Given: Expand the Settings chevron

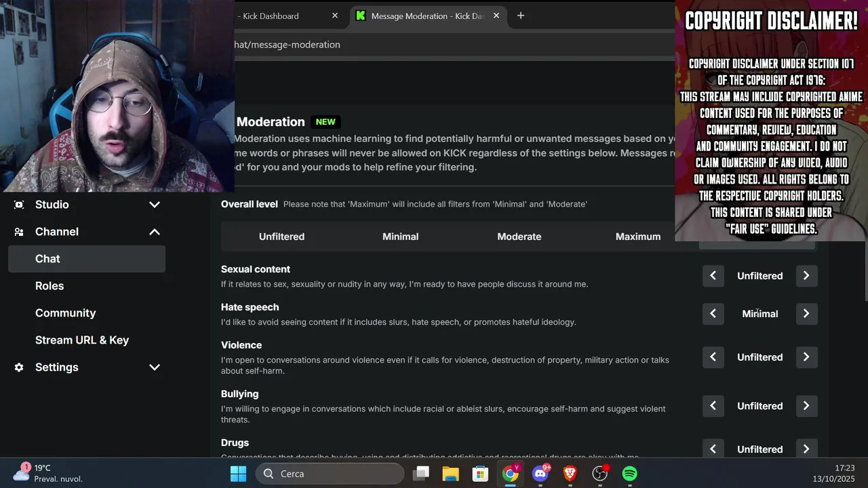Looking at the screenshot, I should 155,367.
